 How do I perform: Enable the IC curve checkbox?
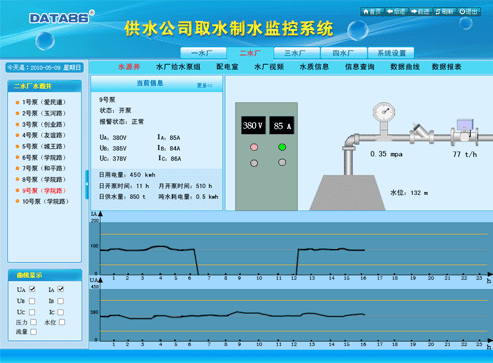[61, 312]
